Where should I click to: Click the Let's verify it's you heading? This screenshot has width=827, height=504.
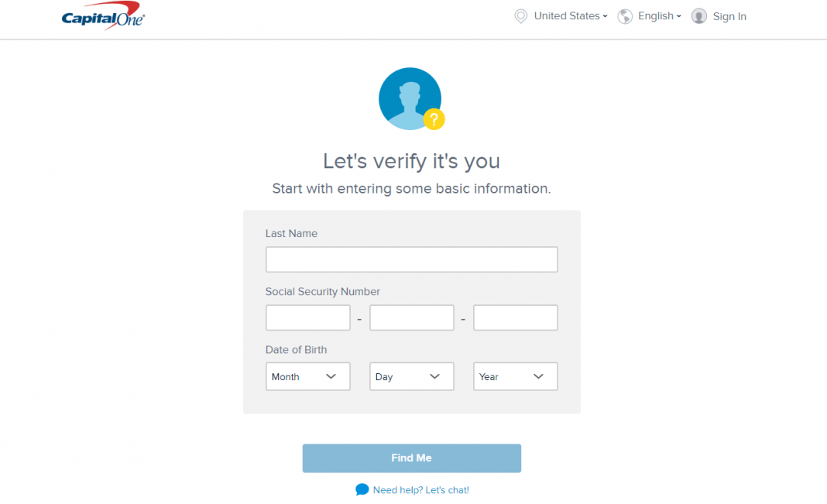tap(411, 161)
